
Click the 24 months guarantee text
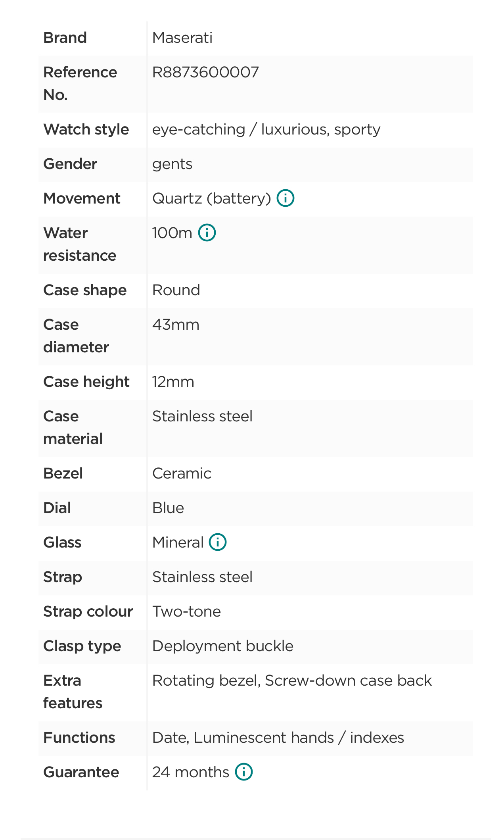pyautogui.click(x=191, y=772)
